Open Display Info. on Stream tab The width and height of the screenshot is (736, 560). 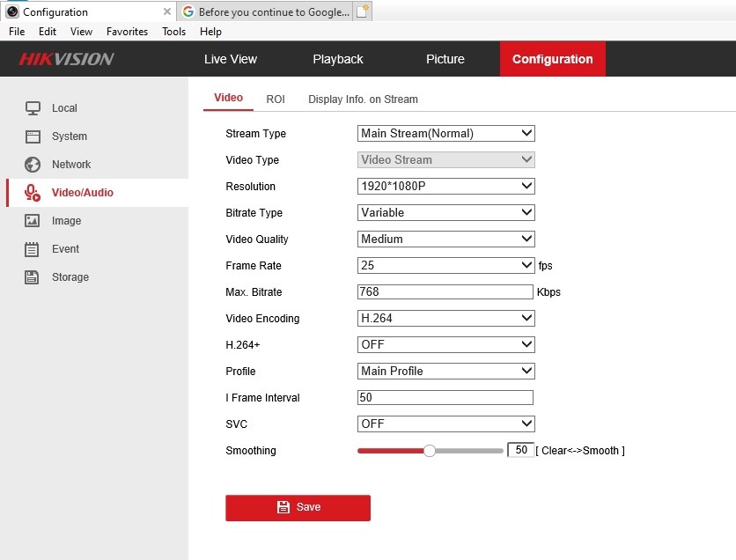pos(363,99)
